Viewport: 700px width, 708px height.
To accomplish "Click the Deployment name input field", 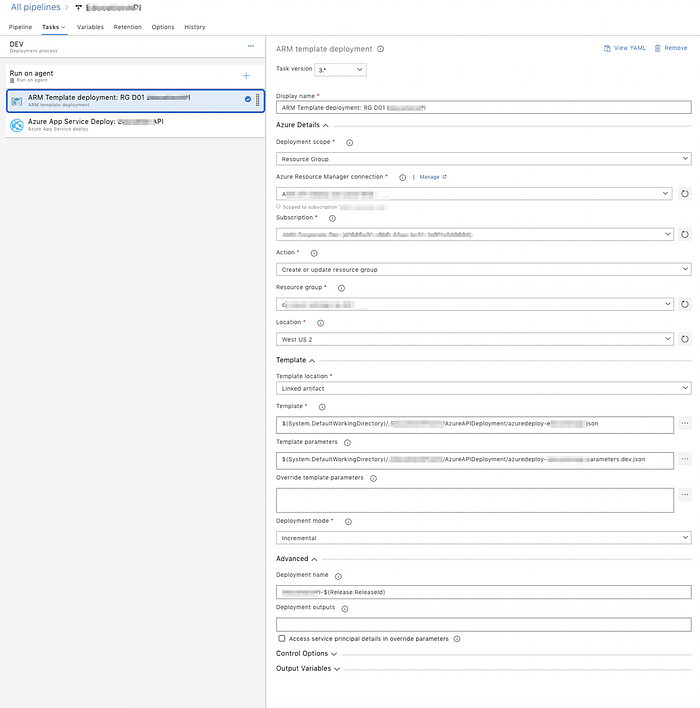I will point(483,592).
